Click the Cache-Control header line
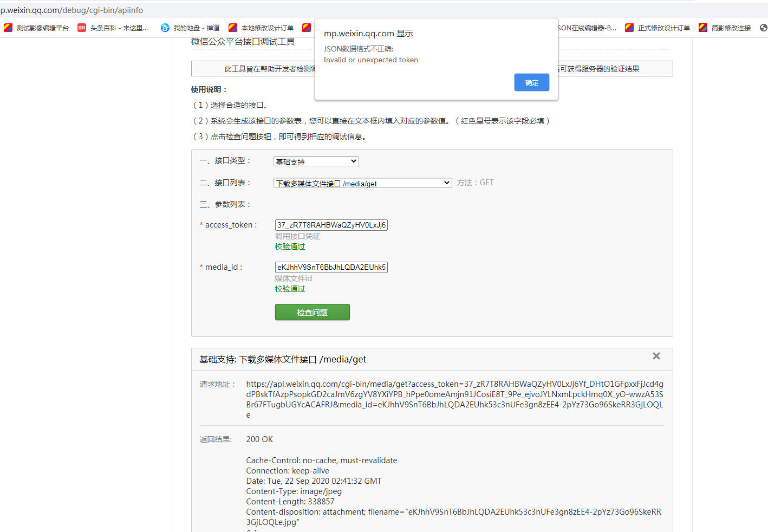 pos(322,460)
